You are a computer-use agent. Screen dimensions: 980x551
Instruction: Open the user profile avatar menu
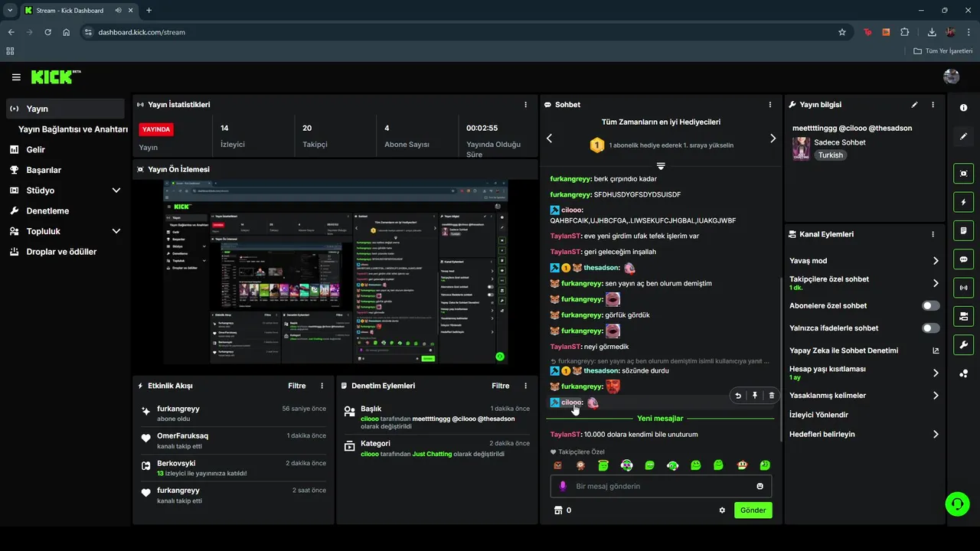(952, 77)
